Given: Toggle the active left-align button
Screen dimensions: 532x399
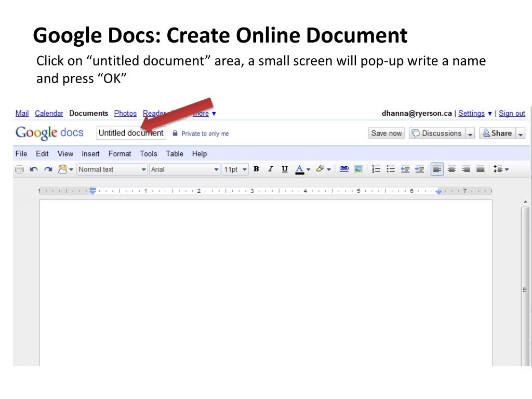Looking at the screenshot, I should click(x=437, y=169).
